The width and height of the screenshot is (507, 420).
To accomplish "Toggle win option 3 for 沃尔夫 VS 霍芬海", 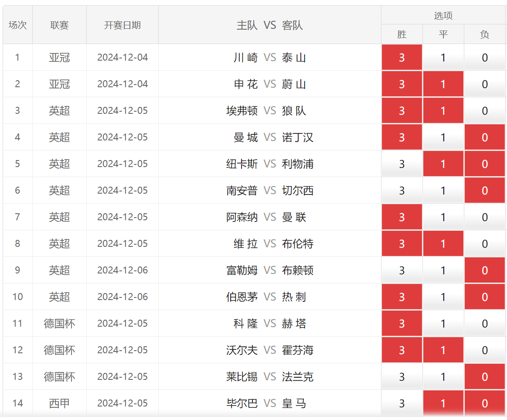I will pyautogui.click(x=402, y=350).
